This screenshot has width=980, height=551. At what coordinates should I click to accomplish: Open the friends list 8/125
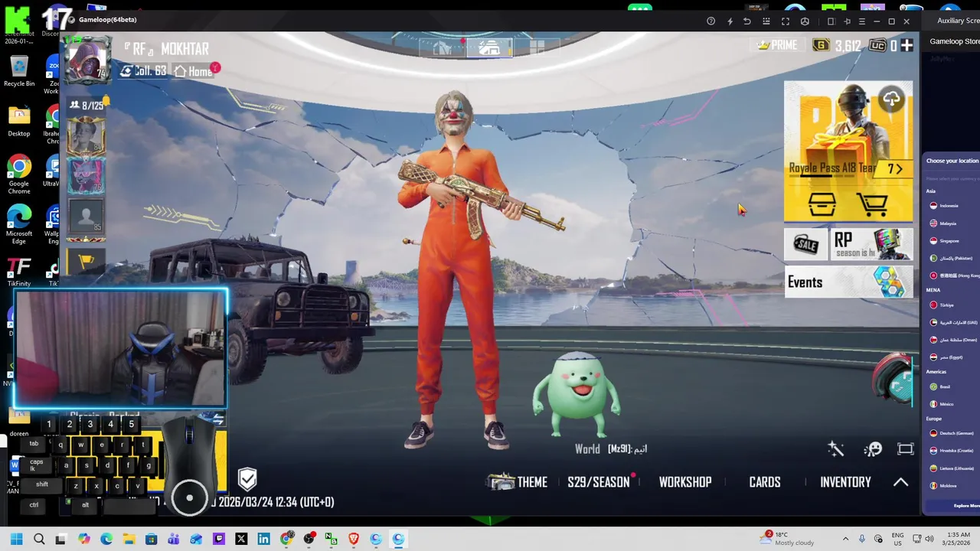(87, 106)
